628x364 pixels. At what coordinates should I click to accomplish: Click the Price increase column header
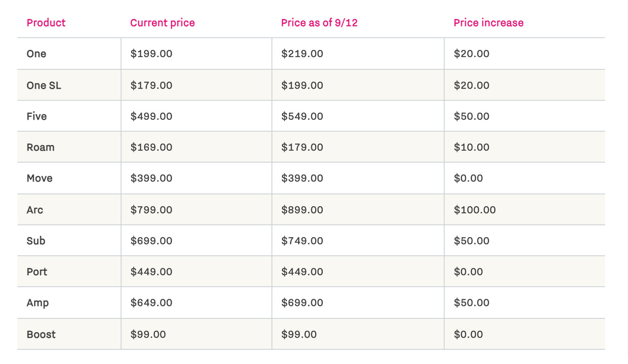[488, 23]
